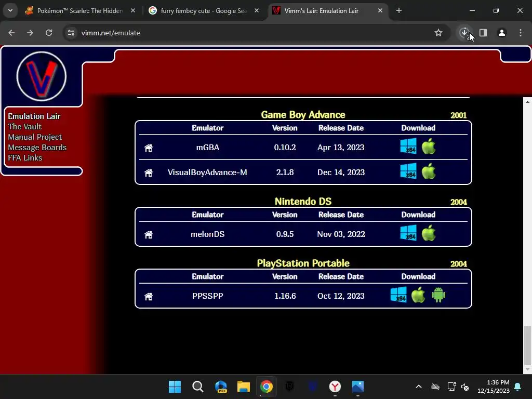Screen dimensions: 532x399
Task: Open Windows Start menu
Action: tap(175, 387)
